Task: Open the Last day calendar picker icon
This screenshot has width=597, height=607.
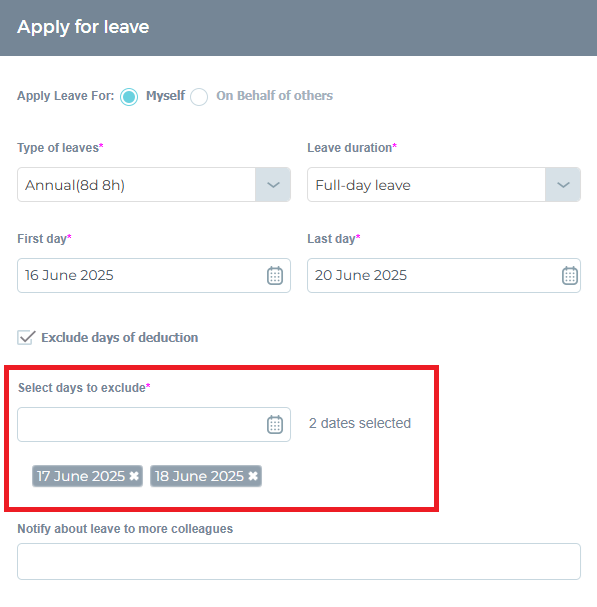Action: (570, 275)
